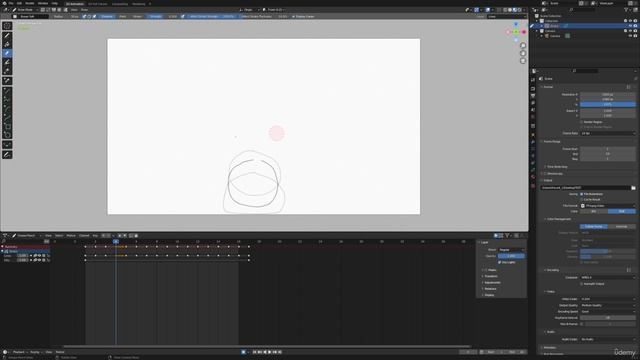640x360 pixels.
Task: Open the File Format dropdown
Action: 608,206
